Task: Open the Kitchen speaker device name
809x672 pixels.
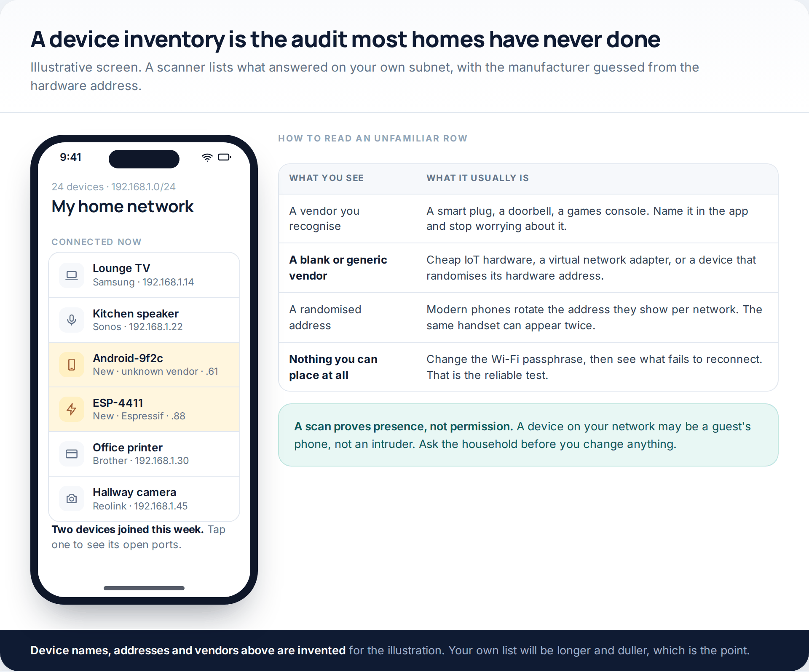Action: coord(136,314)
